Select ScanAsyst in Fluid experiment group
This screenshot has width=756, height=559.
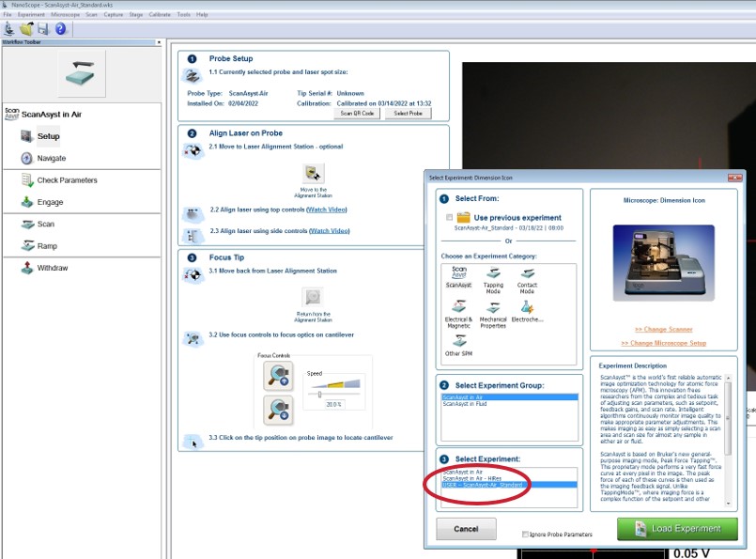pyautogui.click(x=510, y=404)
